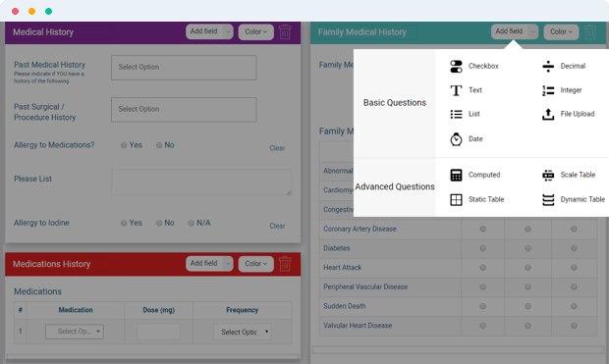Click Add field in Medical History header
Image resolution: width=609 pixels, height=364 pixels.
point(204,31)
